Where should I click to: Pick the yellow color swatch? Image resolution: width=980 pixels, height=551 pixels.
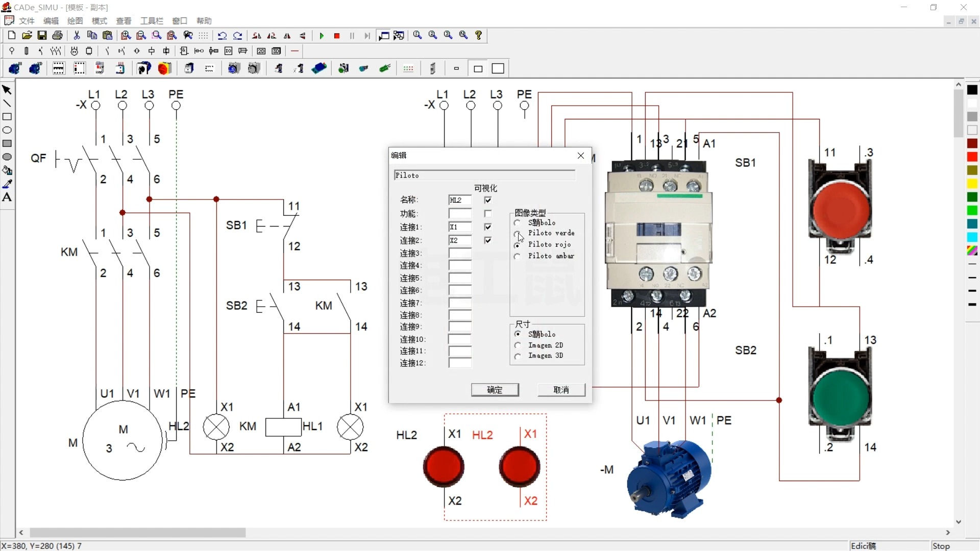(x=972, y=184)
